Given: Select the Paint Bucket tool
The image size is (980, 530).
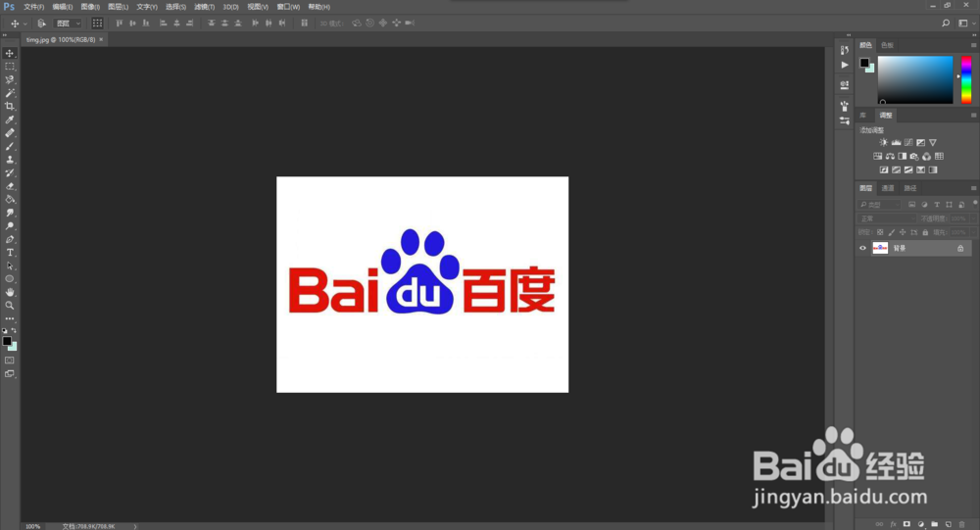Looking at the screenshot, I should 10,200.
